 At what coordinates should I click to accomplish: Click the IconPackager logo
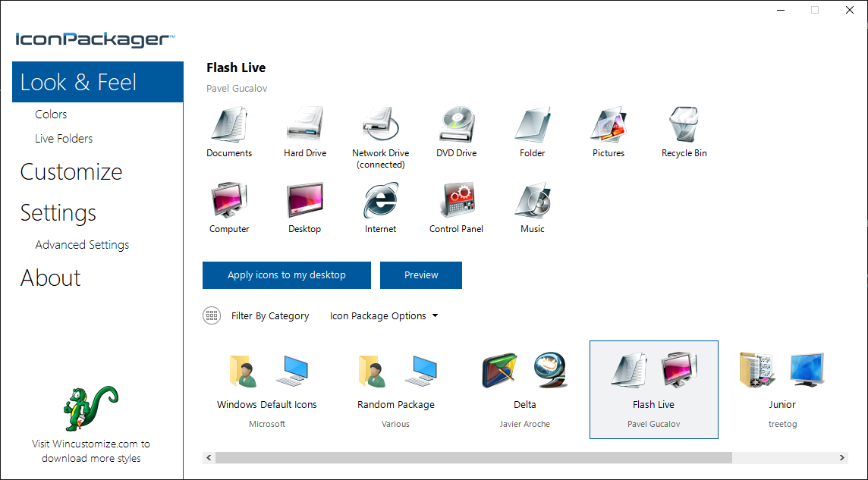pyautogui.click(x=95, y=39)
